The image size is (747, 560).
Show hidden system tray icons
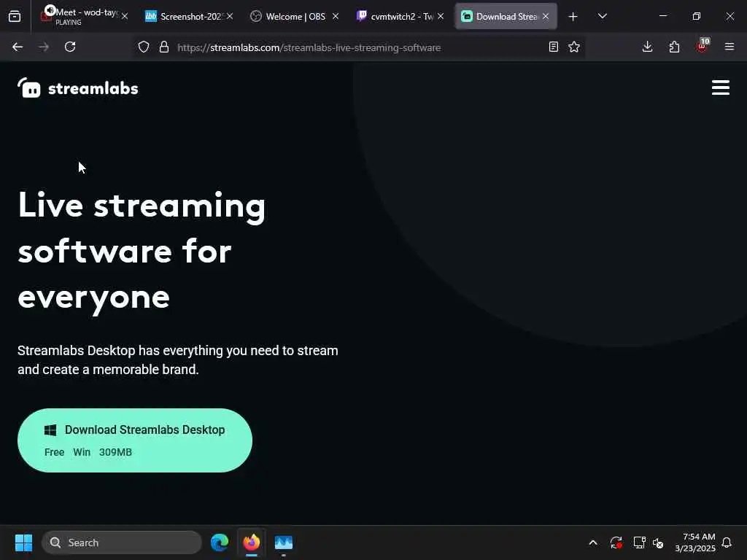(593, 542)
